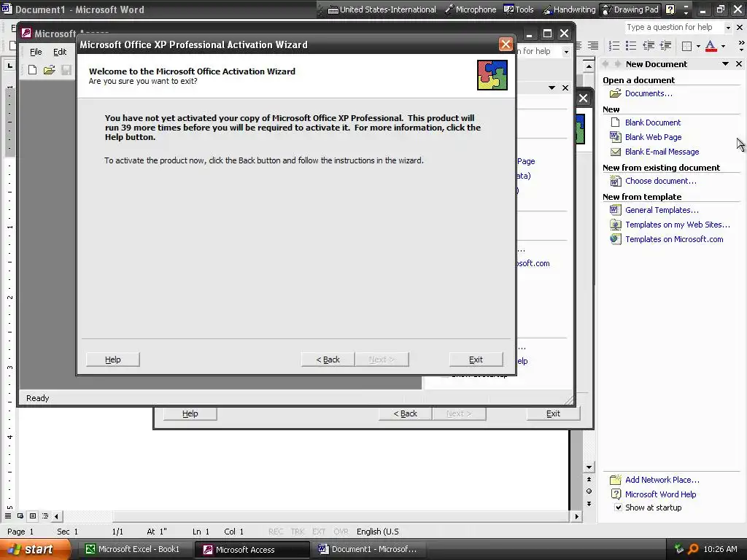Click the Back button in rear wizard
Viewport: 747px width, 560px height.
pos(405,414)
